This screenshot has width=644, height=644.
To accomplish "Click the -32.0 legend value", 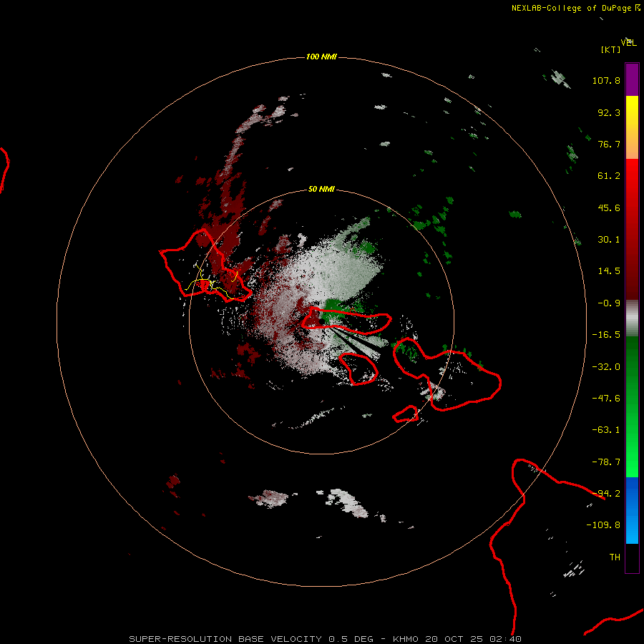I will (606, 367).
